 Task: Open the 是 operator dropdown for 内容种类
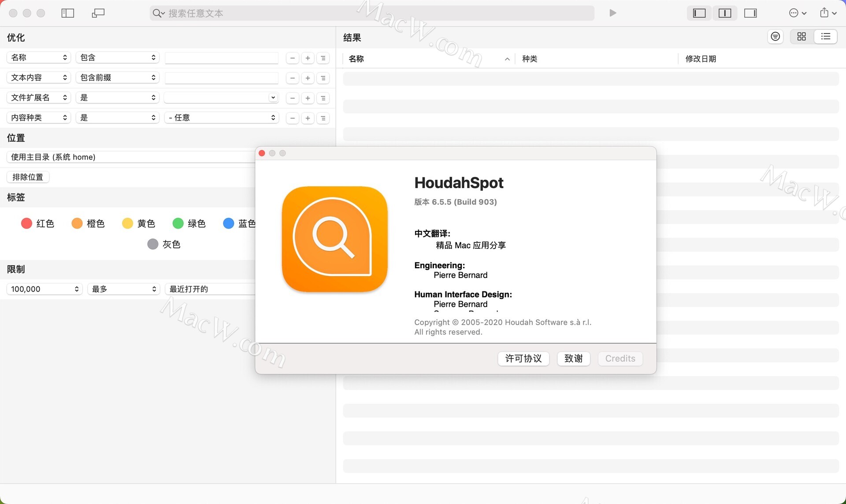pyautogui.click(x=117, y=118)
